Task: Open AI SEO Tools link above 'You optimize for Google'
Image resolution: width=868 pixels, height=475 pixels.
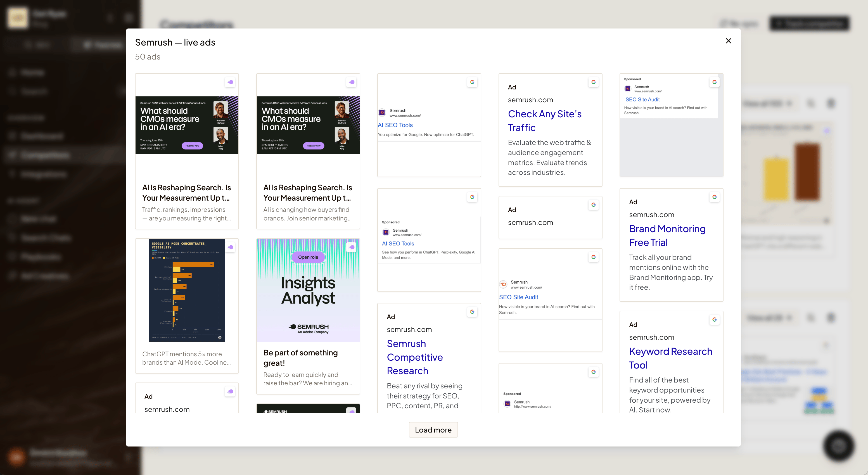Action: click(395, 125)
